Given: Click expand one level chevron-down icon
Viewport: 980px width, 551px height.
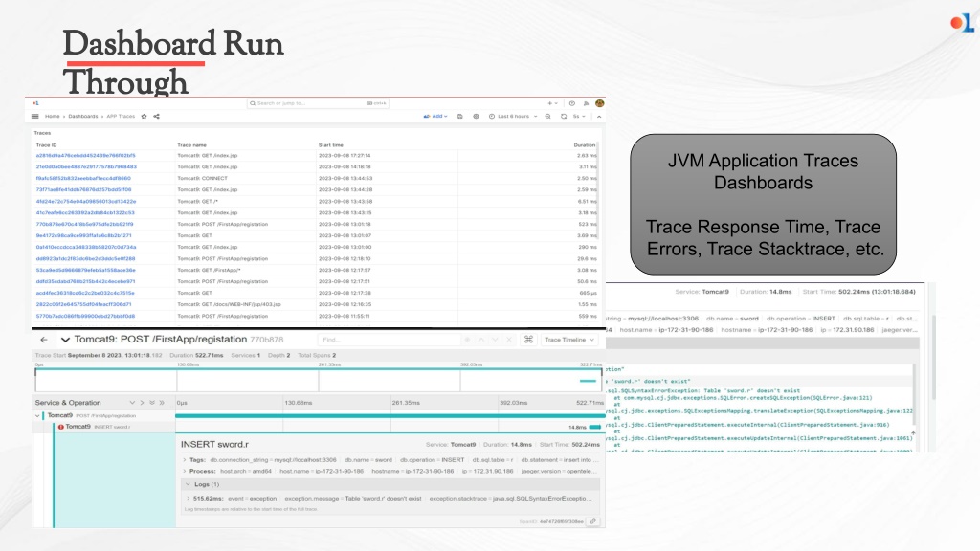Looking at the screenshot, I should pyautogui.click(x=132, y=403).
